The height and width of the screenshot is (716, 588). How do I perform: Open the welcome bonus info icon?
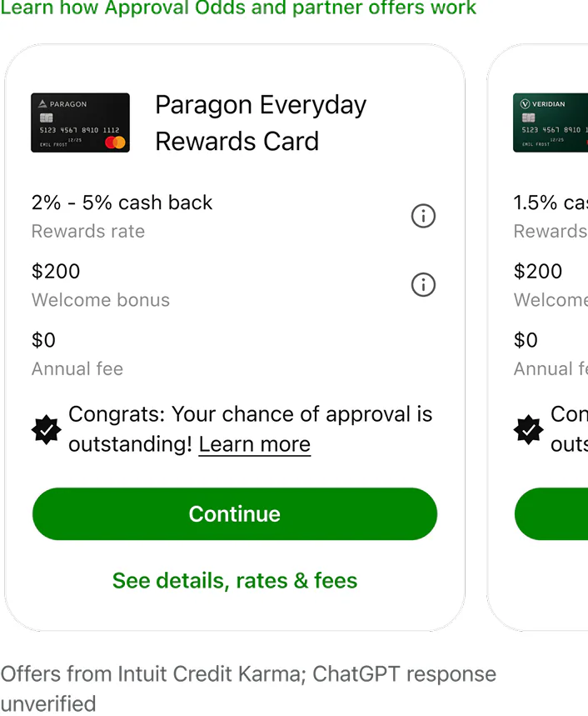[x=423, y=285]
